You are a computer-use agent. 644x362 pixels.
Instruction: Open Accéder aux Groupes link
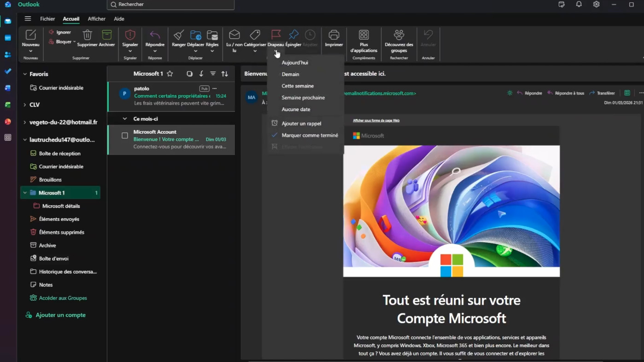pyautogui.click(x=59, y=298)
